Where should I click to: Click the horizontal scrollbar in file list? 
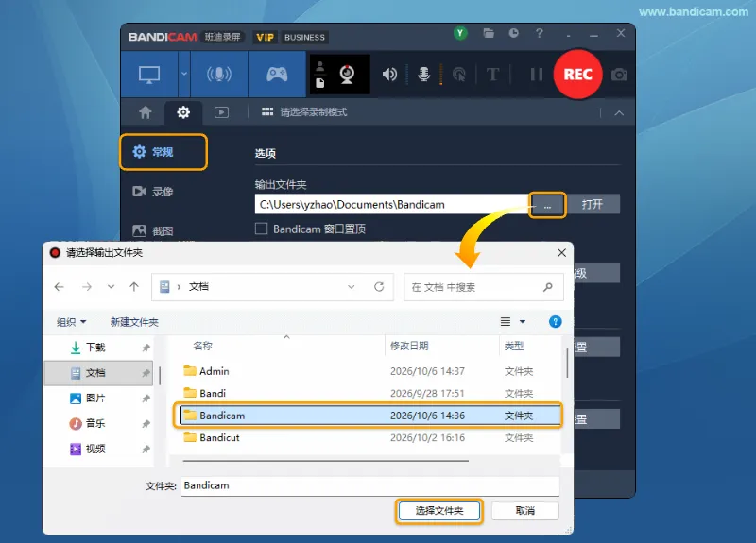click(x=325, y=461)
